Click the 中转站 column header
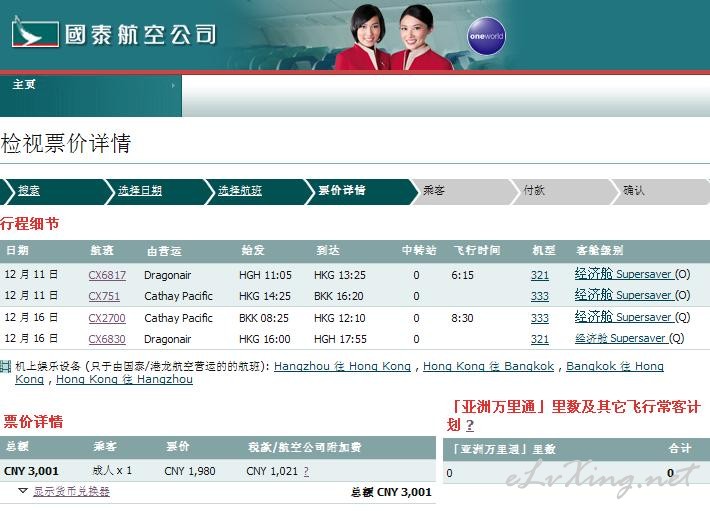This screenshot has height=511, width=710. coord(419,250)
